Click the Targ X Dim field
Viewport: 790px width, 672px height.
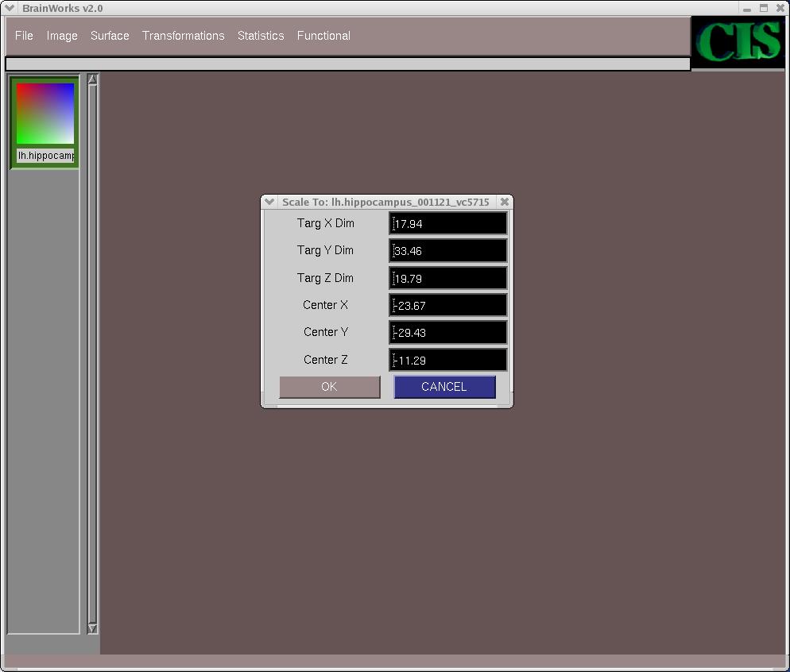pos(448,224)
